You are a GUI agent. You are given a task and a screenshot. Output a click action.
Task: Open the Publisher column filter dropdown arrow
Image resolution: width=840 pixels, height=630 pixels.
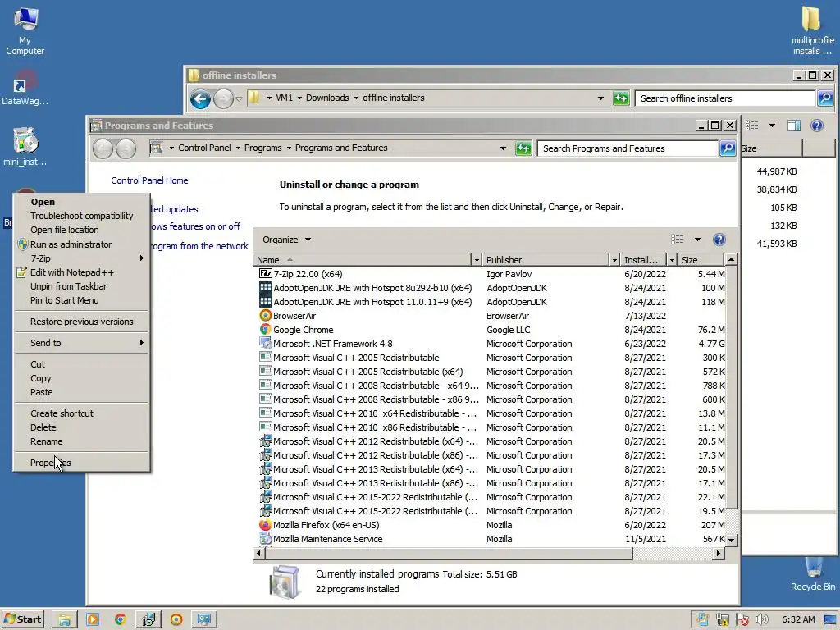point(614,260)
